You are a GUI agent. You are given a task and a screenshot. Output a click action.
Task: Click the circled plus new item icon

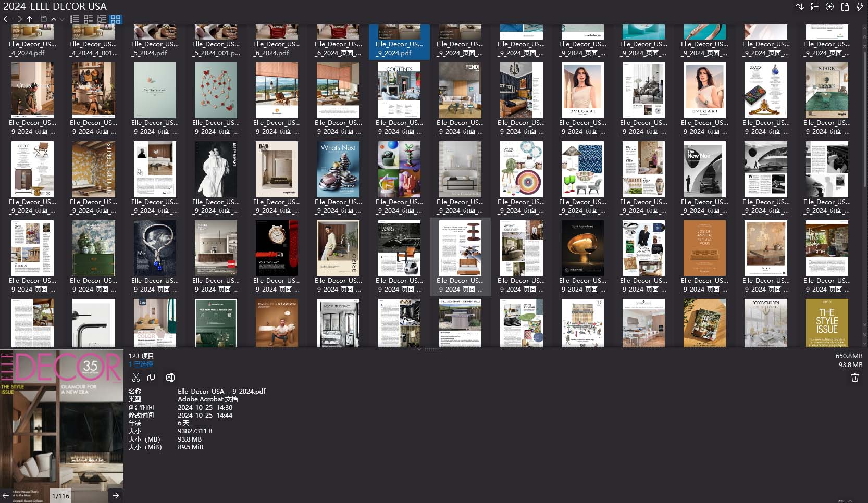point(830,7)
